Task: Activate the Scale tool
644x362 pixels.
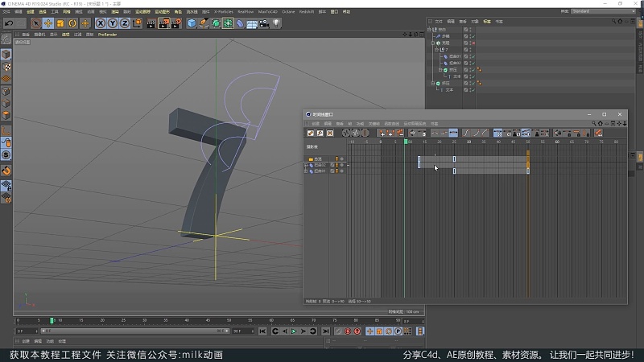Action: (60, 23)
